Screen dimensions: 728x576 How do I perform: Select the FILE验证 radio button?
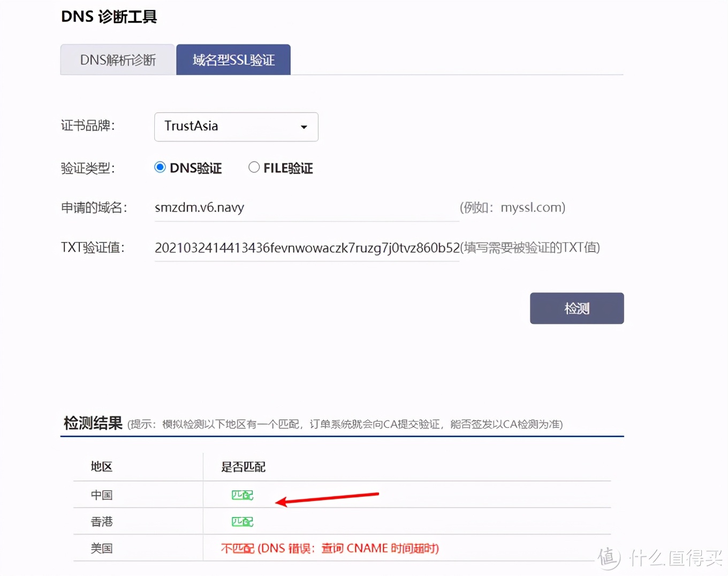coord(254,167)
